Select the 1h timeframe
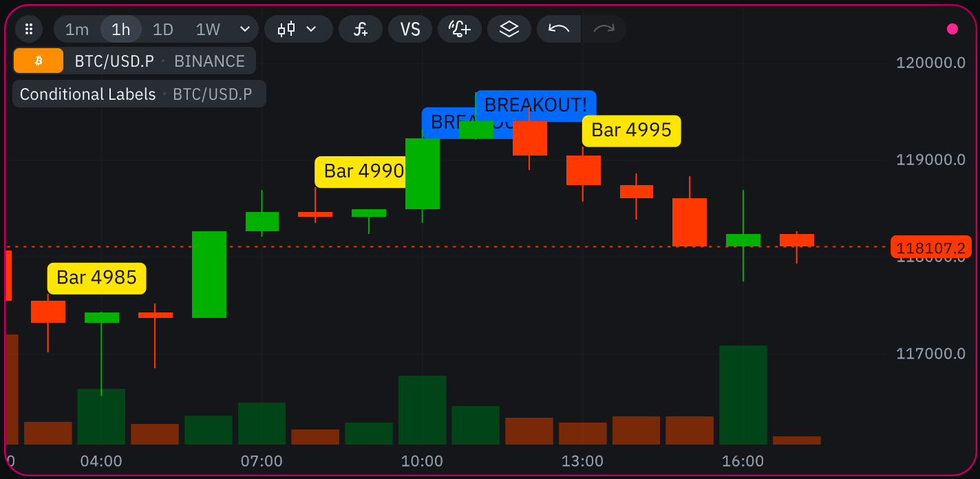The height and width of the screenshot is (479, 980). pyautogui.click(x=121, y=30)
